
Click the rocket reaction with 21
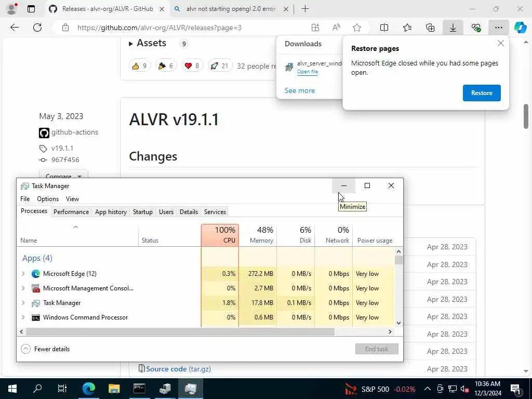(220, 66)
